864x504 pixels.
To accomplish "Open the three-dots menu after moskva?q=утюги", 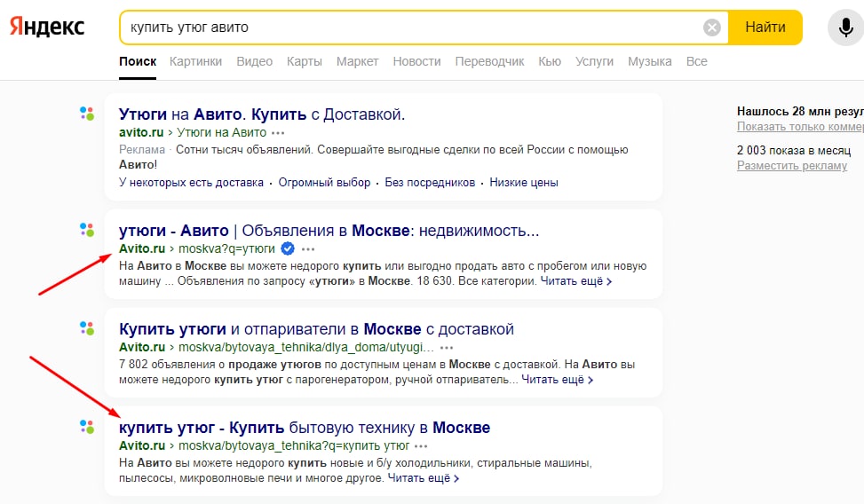I will pyautogui.click(x=308, y=249).
